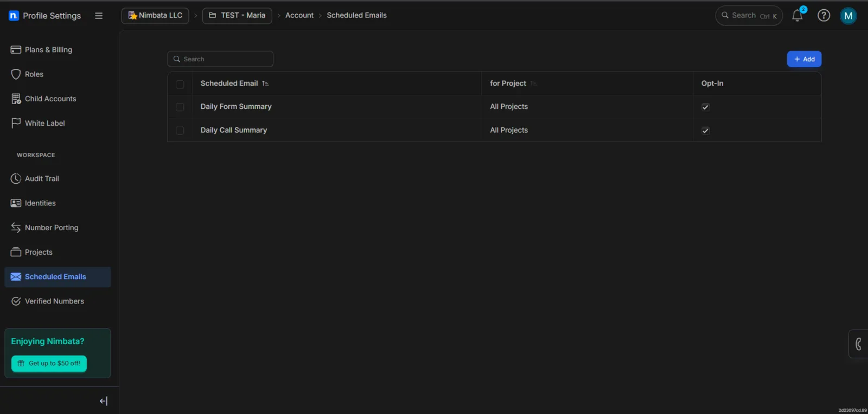Click the Add button

click(x=804, y=59)
